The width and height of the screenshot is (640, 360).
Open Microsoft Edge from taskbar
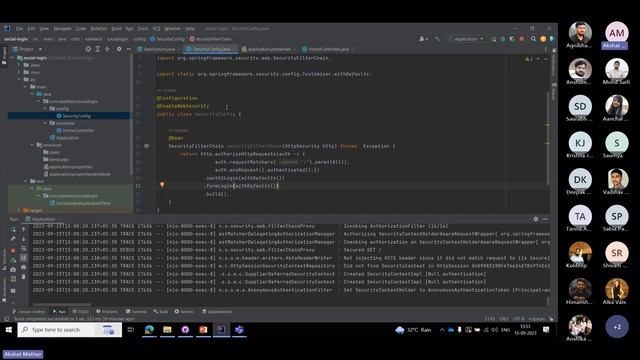click(149, 329)
